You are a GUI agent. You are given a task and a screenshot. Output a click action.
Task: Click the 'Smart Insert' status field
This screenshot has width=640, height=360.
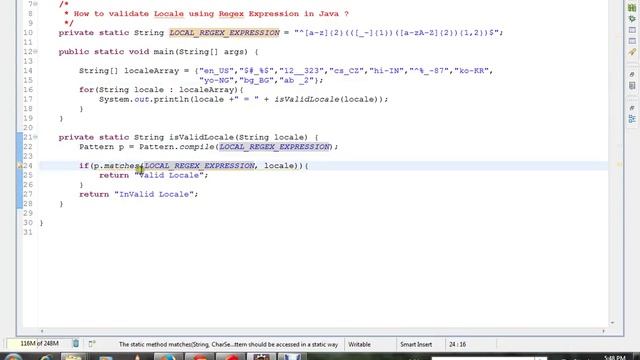416,344
